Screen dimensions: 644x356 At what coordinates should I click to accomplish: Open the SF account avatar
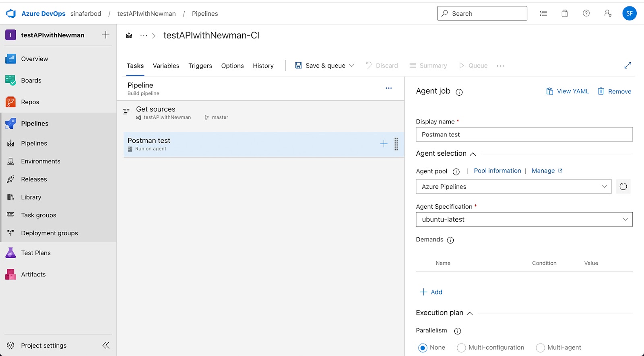[x=630, y=13]
